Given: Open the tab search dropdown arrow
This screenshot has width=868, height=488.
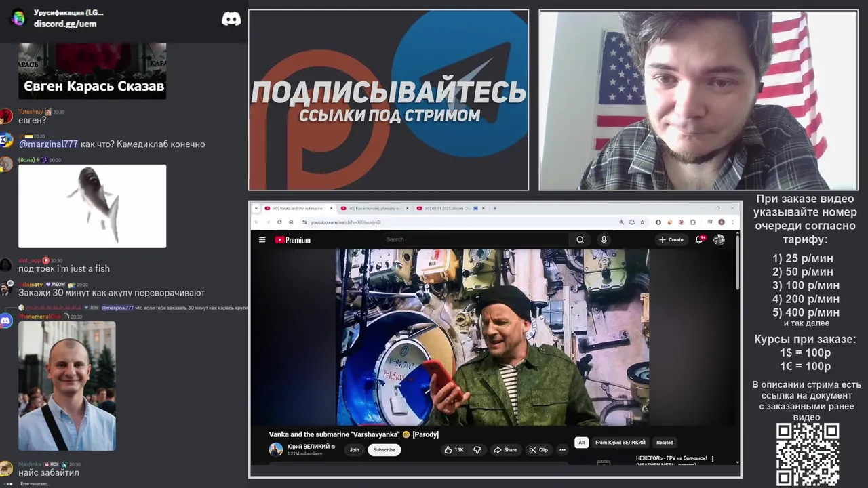Looking at the screenshot, I should click(x=256, y=209).
